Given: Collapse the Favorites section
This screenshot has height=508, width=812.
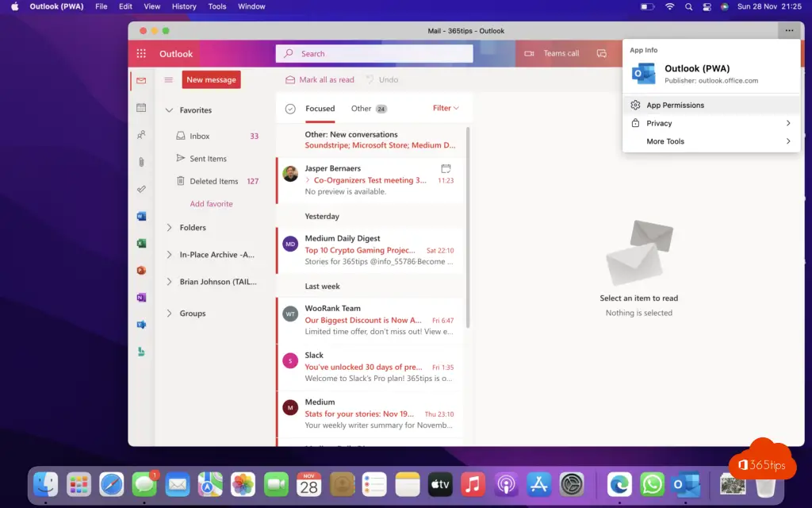Looking at the screenshot, I should coord(169,110).
